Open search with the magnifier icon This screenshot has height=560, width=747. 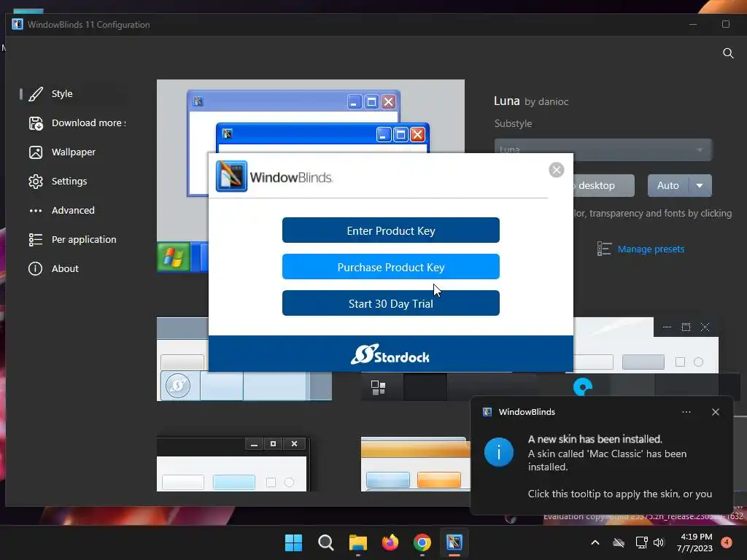[728, 52]
